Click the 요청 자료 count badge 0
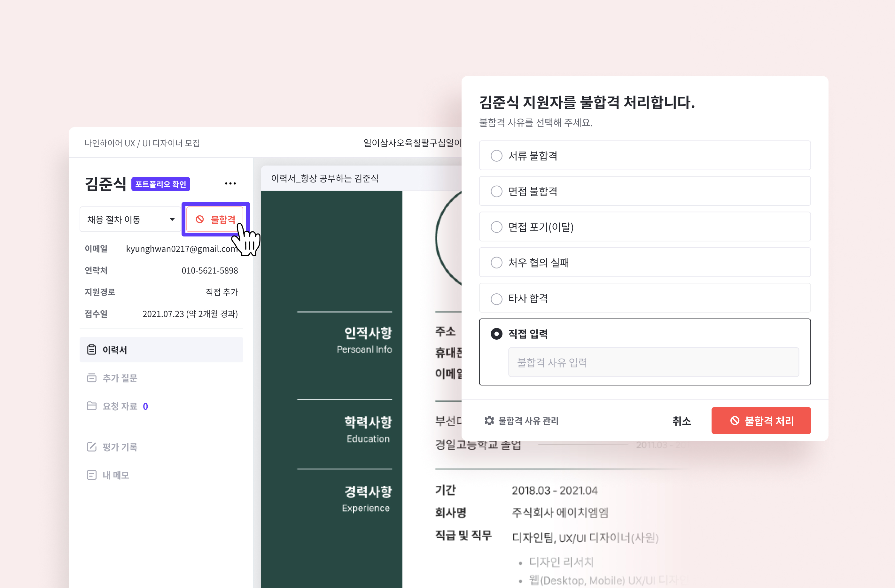 tap(145, 406)
